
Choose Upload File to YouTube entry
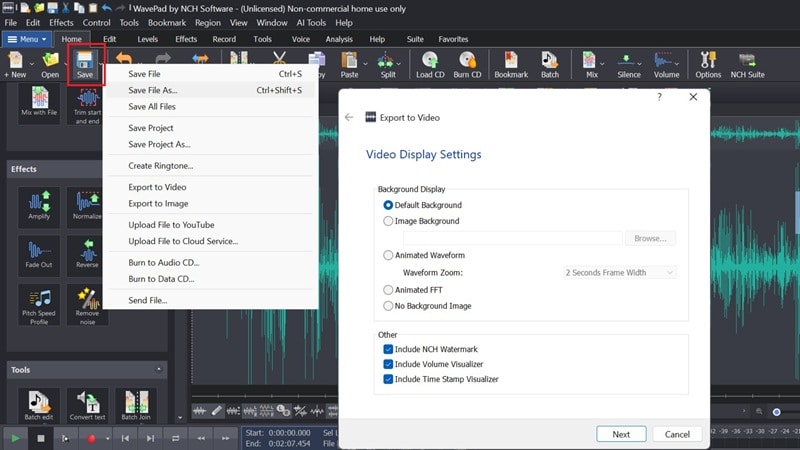click(210, 225)
